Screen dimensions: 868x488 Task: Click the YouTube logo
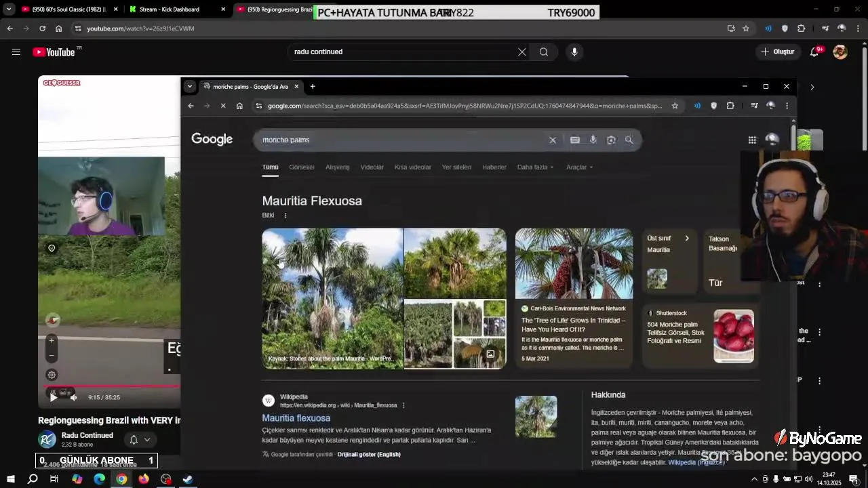[54, 52]
